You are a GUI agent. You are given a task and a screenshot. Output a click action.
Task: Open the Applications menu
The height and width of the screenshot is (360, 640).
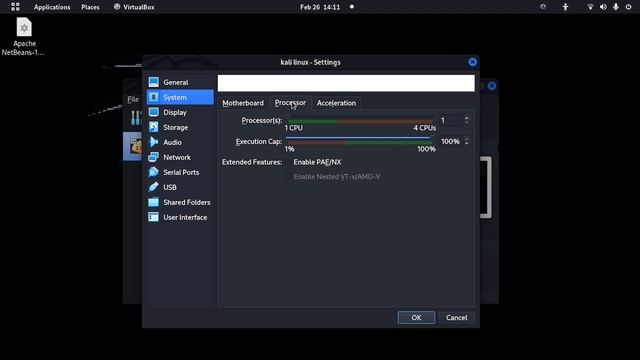click(52, 7)
